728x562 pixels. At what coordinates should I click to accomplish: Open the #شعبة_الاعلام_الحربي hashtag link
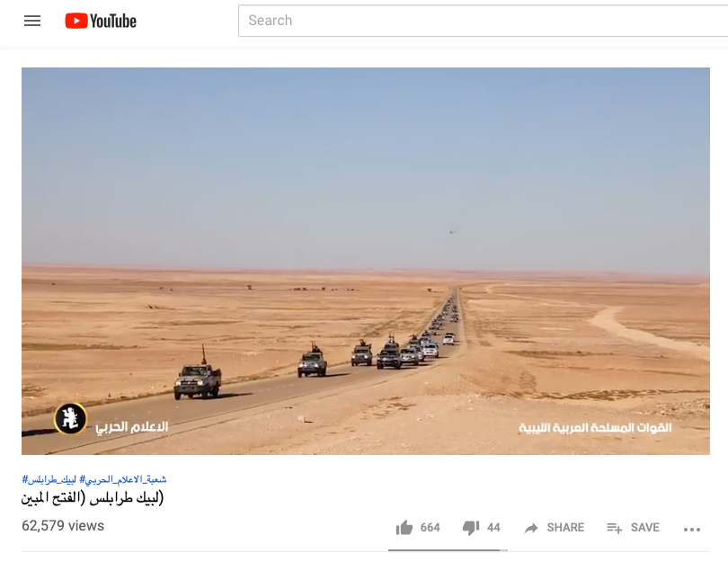coord(123,479)
